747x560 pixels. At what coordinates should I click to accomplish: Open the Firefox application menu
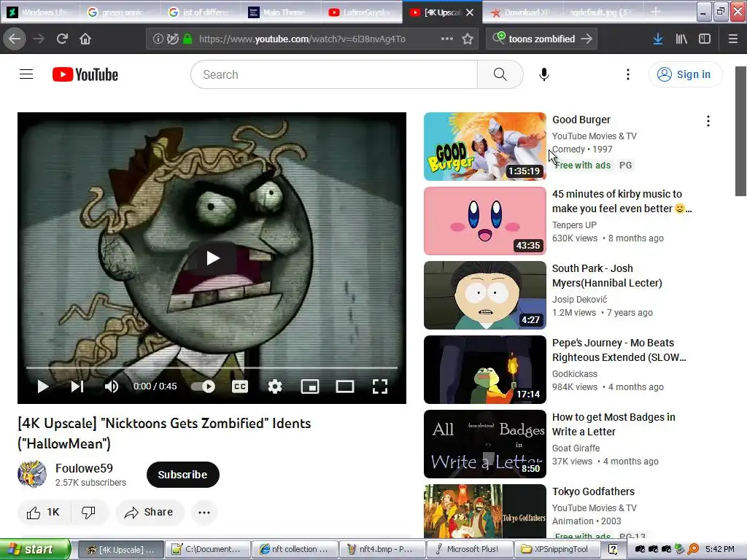tap(732, 39)
